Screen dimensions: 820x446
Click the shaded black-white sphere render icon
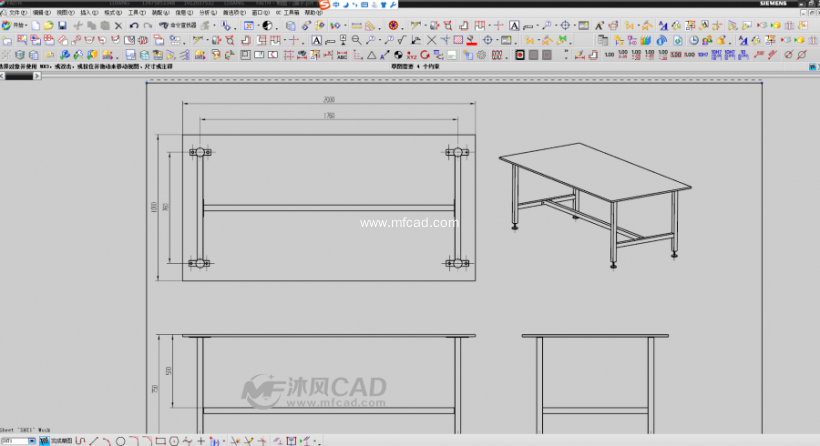(267, 25)
